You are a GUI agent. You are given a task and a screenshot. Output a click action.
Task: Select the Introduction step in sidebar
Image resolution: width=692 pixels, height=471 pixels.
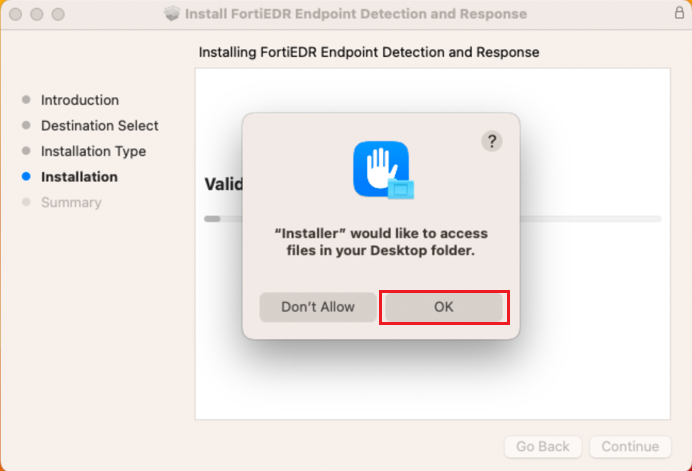pyautogui.click(x=79, y=100)
